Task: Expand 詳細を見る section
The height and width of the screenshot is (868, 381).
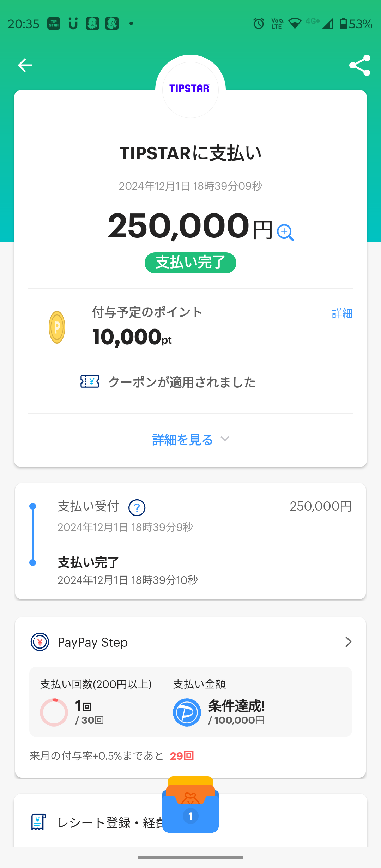Action: [190, 440]
